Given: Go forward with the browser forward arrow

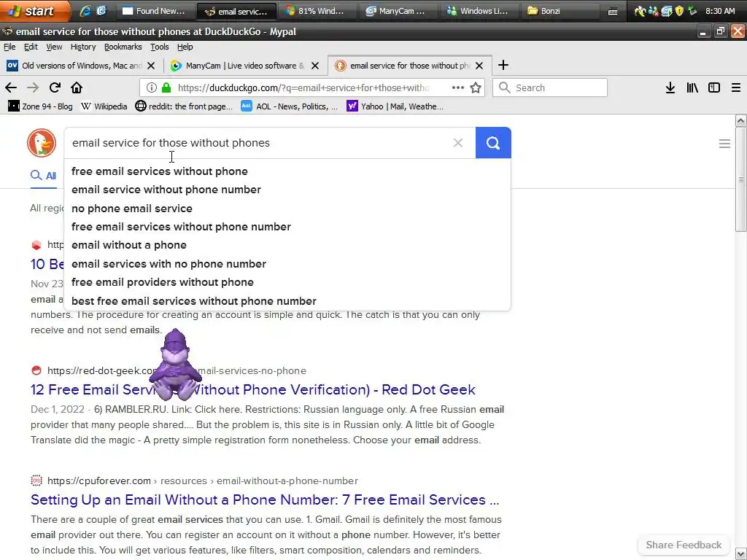Looking at the screenshot, I should click(32, 87).
